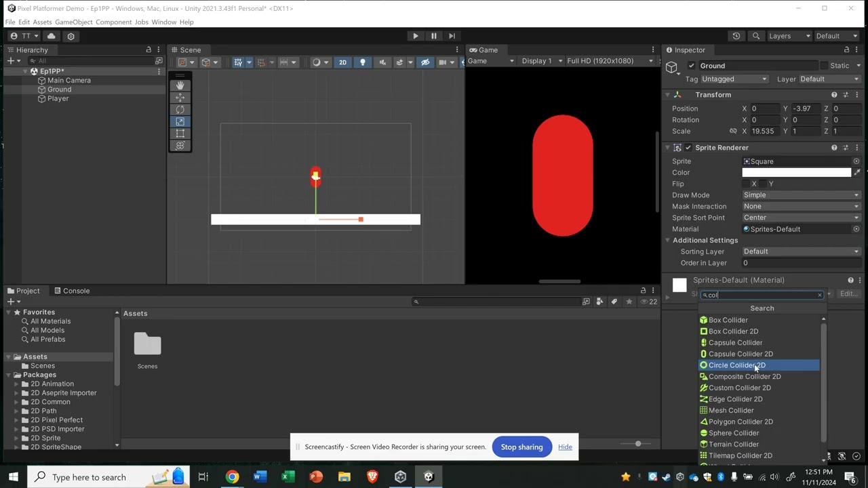Open the Mask Interaction dropdown
The width and height of the screenshot is (868, 488).
(801, 207)
